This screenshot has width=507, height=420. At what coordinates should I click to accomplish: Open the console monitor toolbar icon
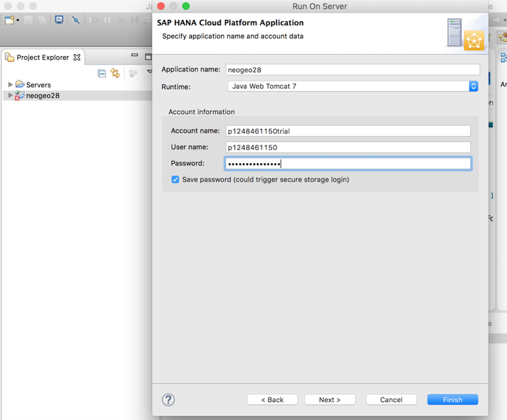[59, 20]
